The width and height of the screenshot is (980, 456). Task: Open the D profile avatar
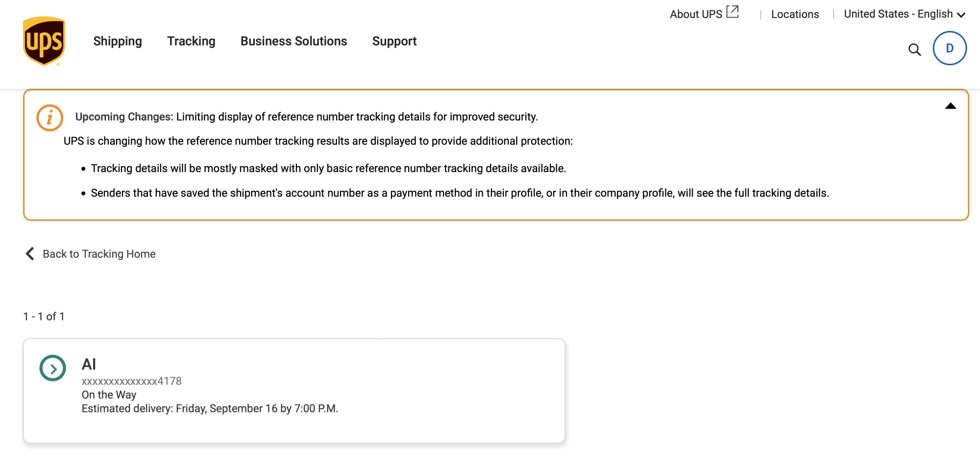pos(949,49)
